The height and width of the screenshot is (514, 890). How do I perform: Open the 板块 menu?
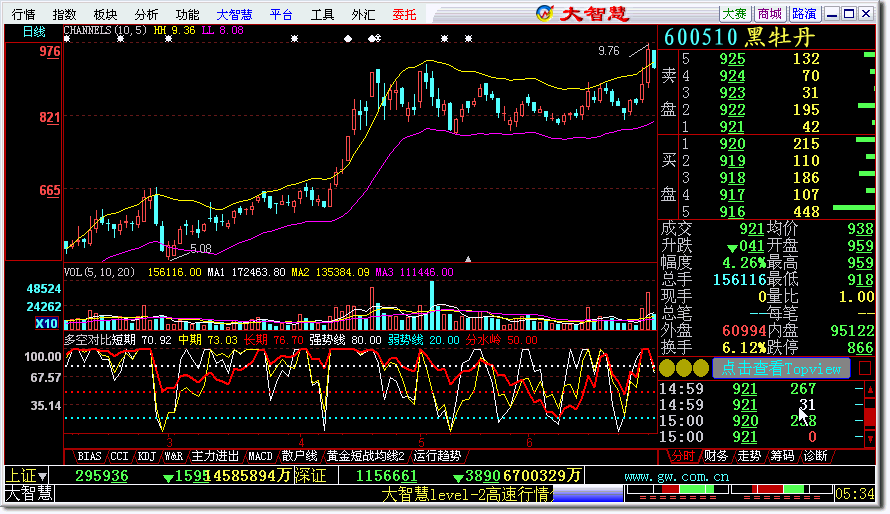point(106,14)
